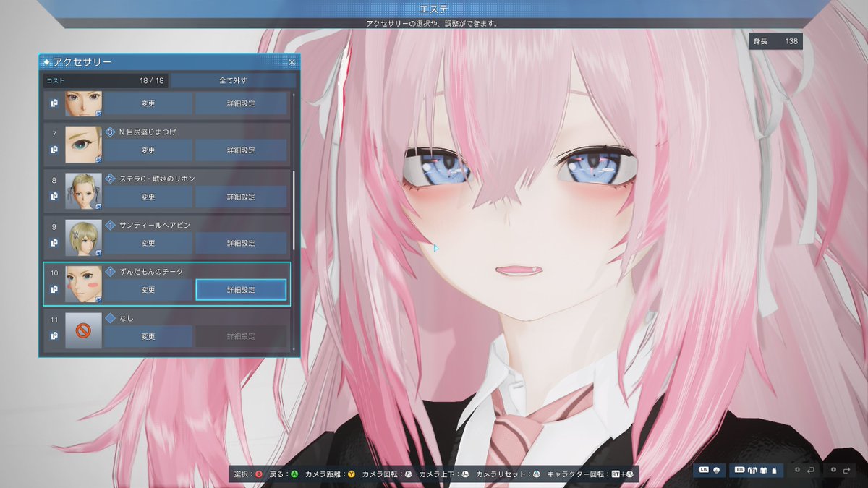Copy icon in the なし row
Screen dimensions: 868x488
[54, 336]
